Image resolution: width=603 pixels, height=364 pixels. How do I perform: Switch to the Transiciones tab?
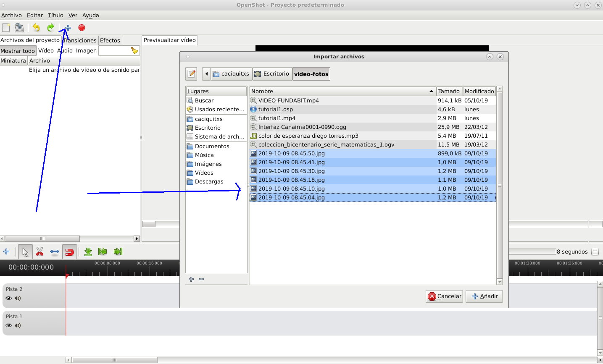(x=79, y=41)
